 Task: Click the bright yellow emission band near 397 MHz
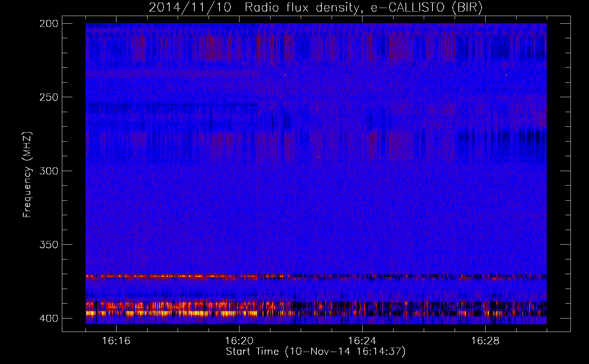(x=171, y=313)
